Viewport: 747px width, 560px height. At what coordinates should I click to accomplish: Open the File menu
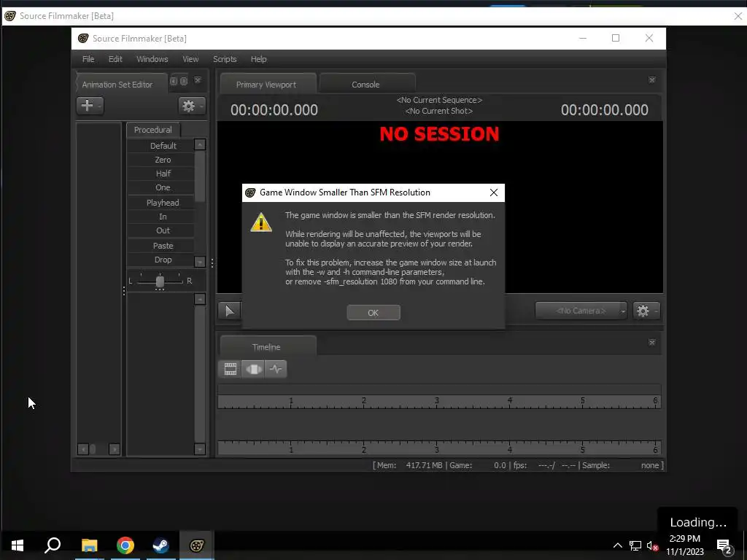(88, 59)
